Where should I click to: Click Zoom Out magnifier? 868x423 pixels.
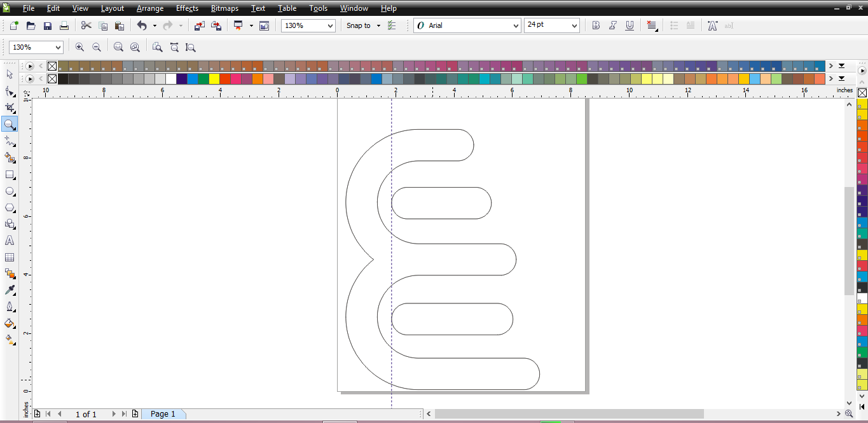(x=97, y=47)
